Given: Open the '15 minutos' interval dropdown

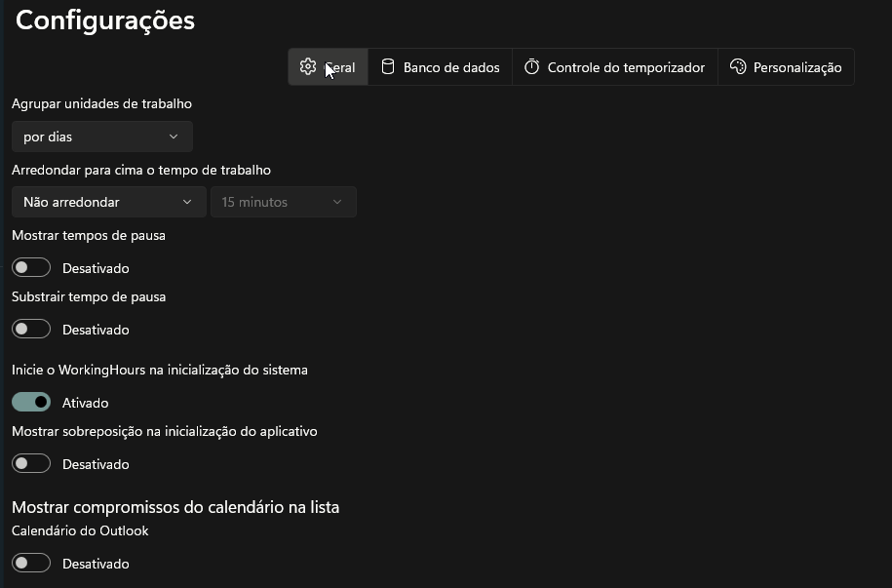Looking at the screenshot, I should (283, 202).
